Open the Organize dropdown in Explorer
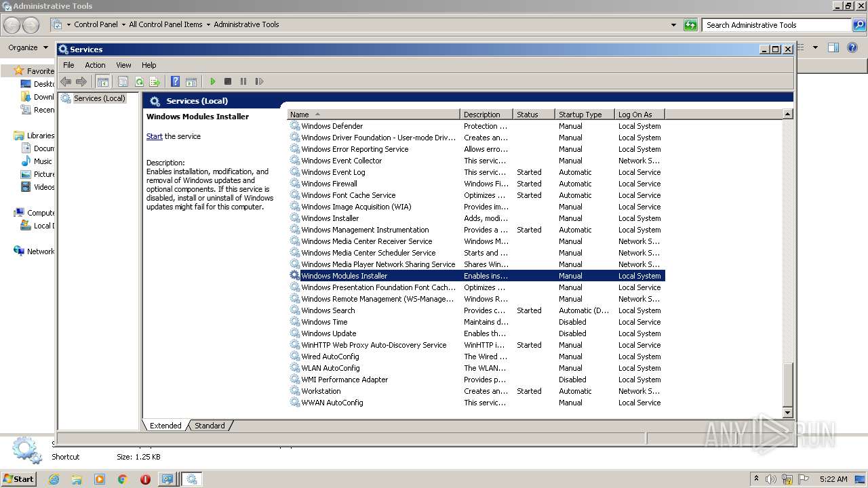 coord(28,47)
